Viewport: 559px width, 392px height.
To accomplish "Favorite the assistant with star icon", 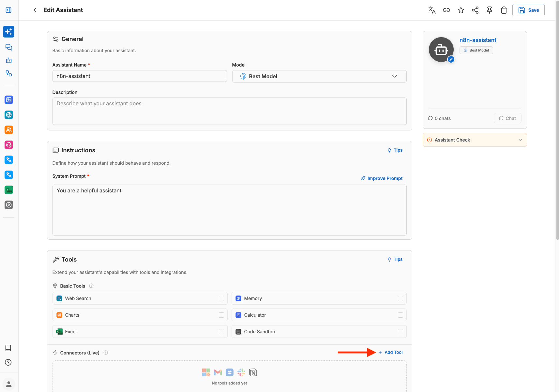I will [461, 10].
